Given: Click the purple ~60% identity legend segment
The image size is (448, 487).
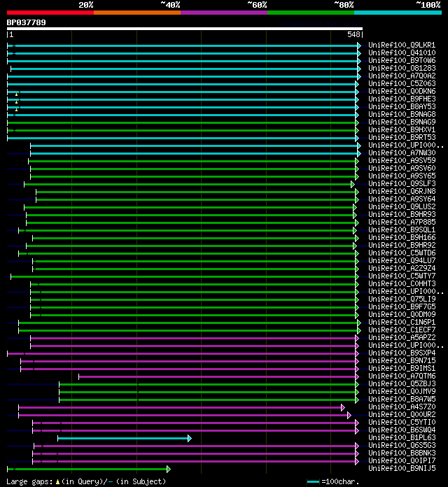Looking at the screenshot, I should point(224,13).
